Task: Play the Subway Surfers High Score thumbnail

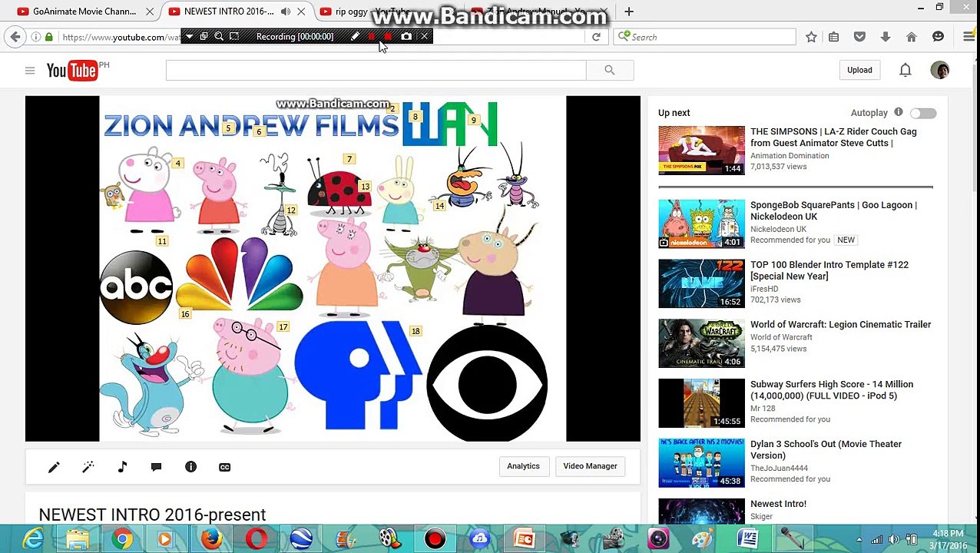Action: pyautogui.click(x=701, y=402)
